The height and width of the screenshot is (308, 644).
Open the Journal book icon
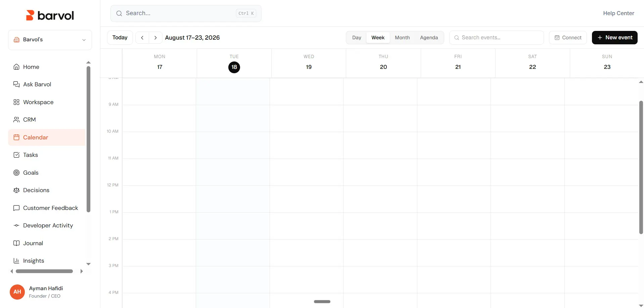(x=16, y=243)
